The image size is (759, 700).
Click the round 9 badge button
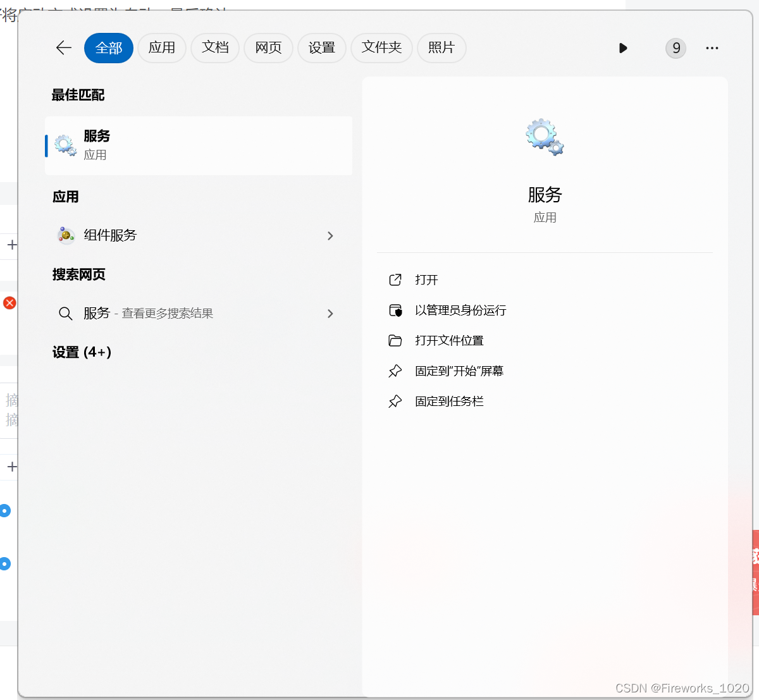click(x=676, y=48)
